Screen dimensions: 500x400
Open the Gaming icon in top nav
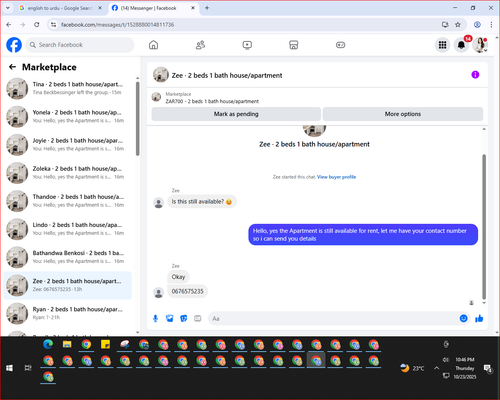point(340,45)
